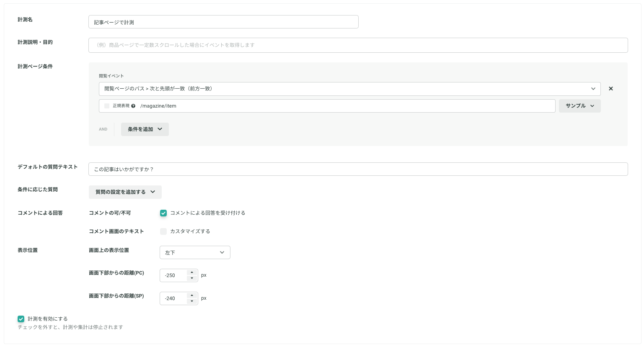Expand 質問の設定を追加する menu
The image size is (644, 347).
tap(125, 192)
